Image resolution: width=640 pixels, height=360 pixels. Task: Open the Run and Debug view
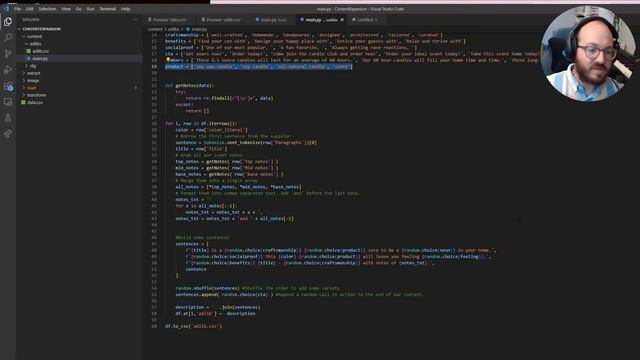click(x=8, y=70)
